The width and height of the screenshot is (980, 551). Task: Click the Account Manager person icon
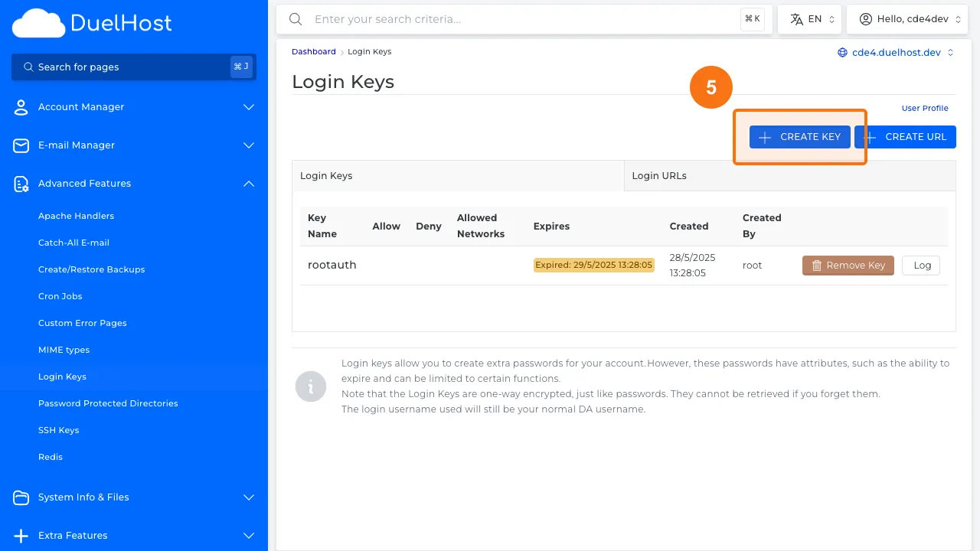21,107
